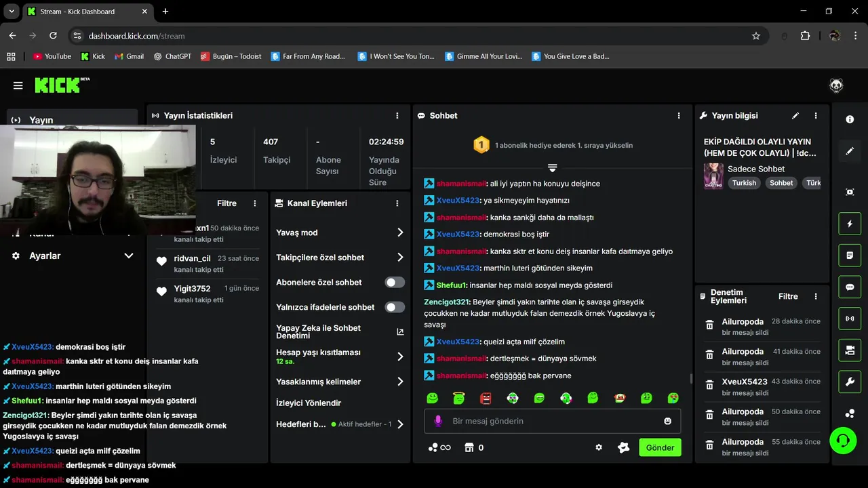Screen dimensions: 868x488
Task: Pick the halo angel emote
Action: point(459,398)
